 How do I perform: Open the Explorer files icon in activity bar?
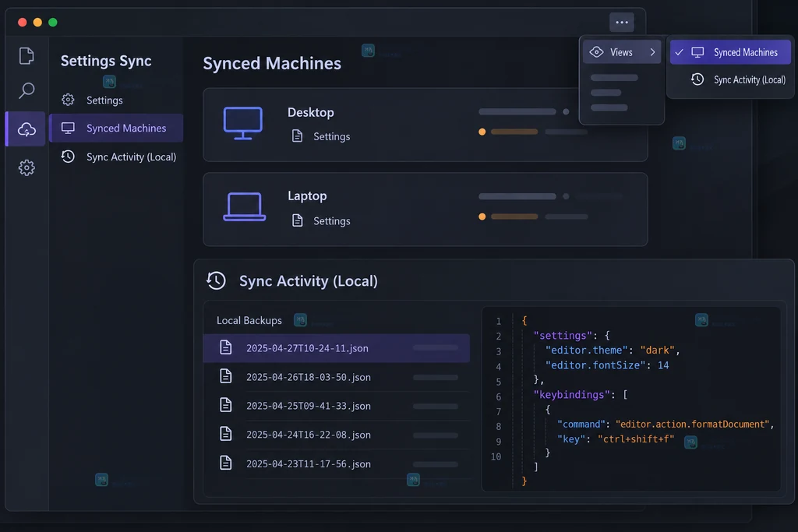[x=26, y=56]
